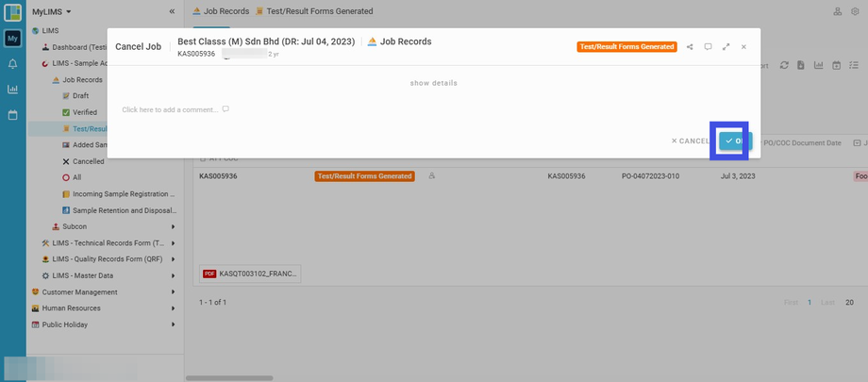Open comments icon in dialog header
This screenshot has height=382, width=868.
point(708,47)
